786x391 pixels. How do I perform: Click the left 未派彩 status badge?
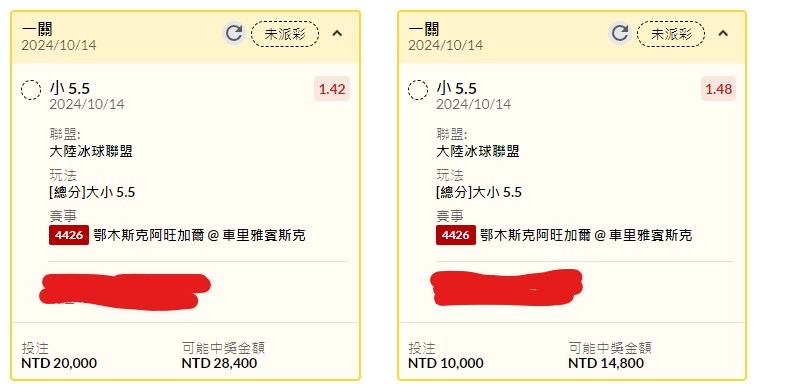[285, 34]
